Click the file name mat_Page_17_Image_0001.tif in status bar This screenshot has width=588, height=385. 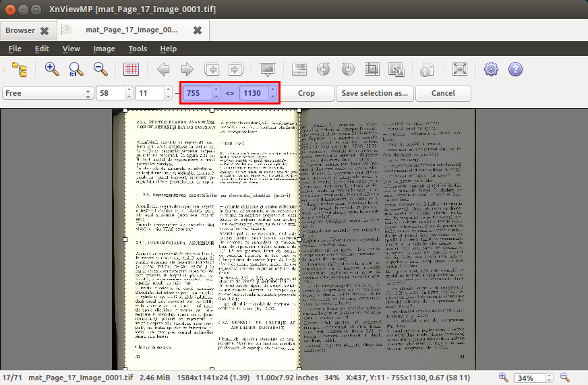click(x=81, y=378)
